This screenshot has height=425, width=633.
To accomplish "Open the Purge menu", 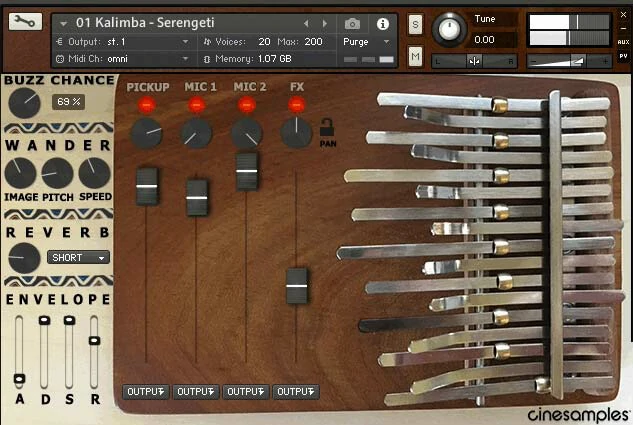I will tap(366, 42).
